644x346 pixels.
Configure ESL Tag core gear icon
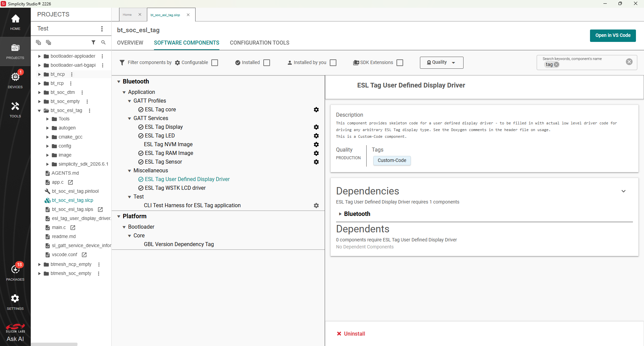(316, 110)
